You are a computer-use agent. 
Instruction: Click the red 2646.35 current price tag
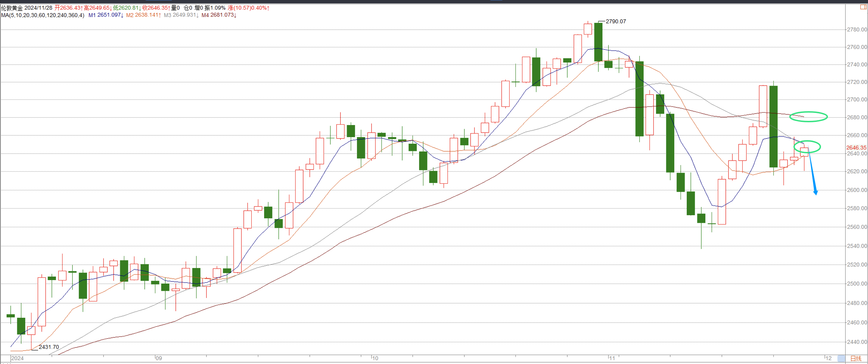pyautogui.click(x=856, y=148)
